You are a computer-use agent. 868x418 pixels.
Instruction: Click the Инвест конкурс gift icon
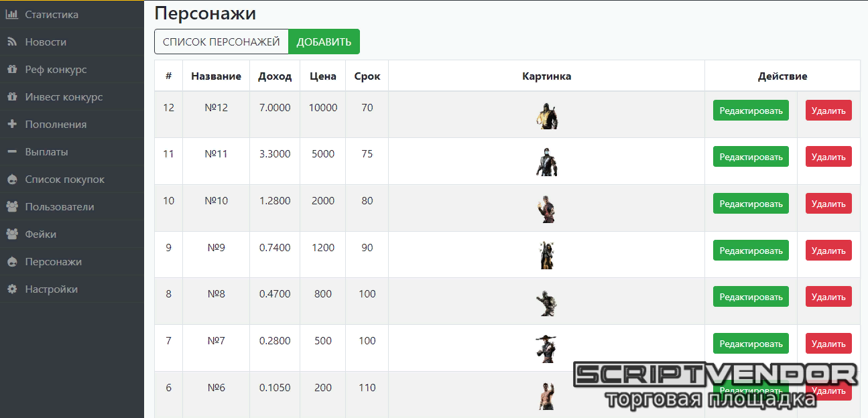(x=11, y=96)
